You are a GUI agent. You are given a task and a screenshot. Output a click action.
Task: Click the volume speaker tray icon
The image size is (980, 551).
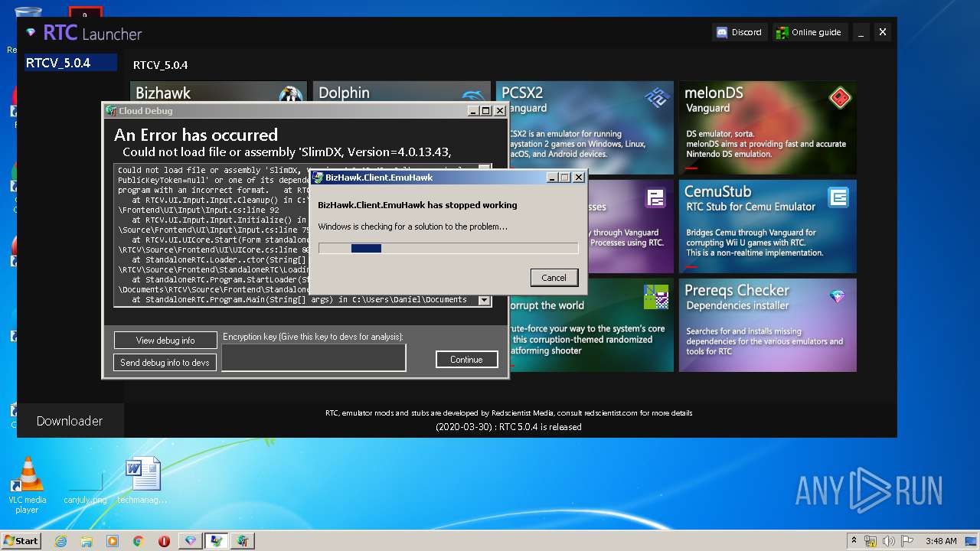point(888,541)
